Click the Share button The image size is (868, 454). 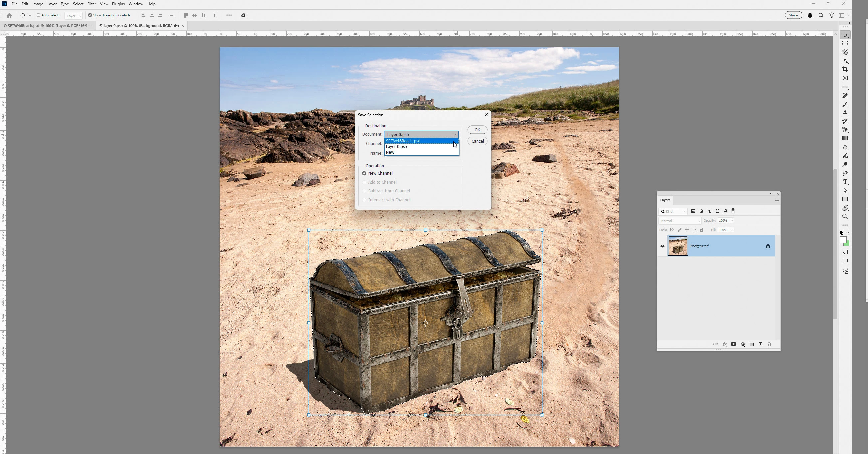pos(793,15)
